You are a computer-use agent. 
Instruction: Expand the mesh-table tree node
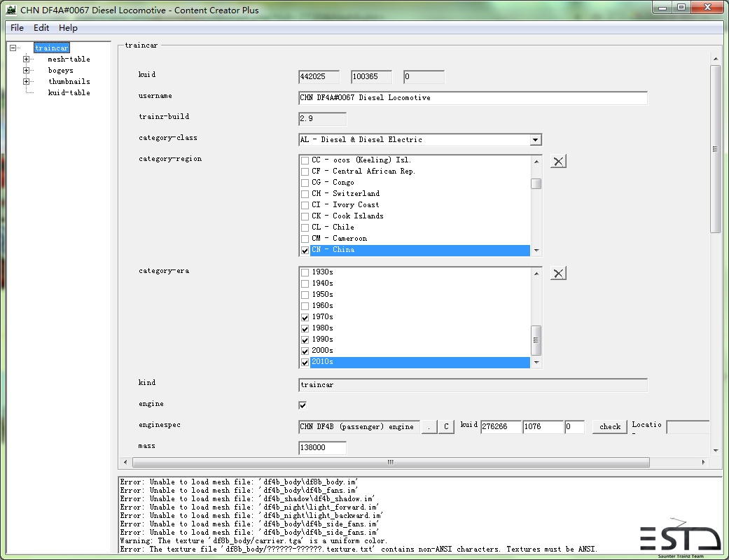point(26,59)
